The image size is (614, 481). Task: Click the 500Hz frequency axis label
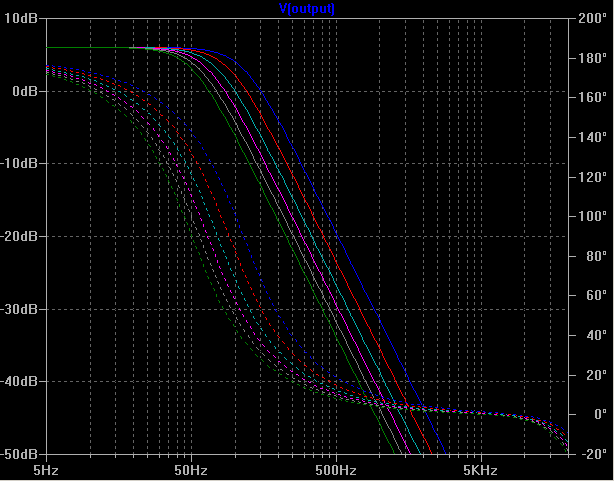[336, 470]
